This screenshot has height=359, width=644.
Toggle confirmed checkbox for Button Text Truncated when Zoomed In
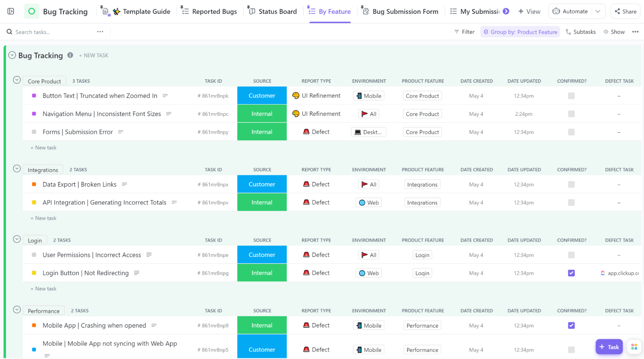click(572, 96)
